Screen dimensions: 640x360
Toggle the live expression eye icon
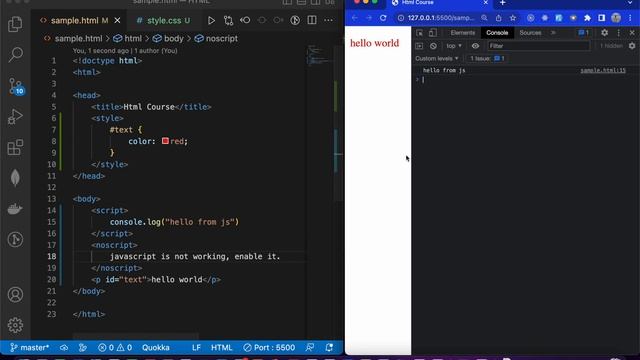475,46
